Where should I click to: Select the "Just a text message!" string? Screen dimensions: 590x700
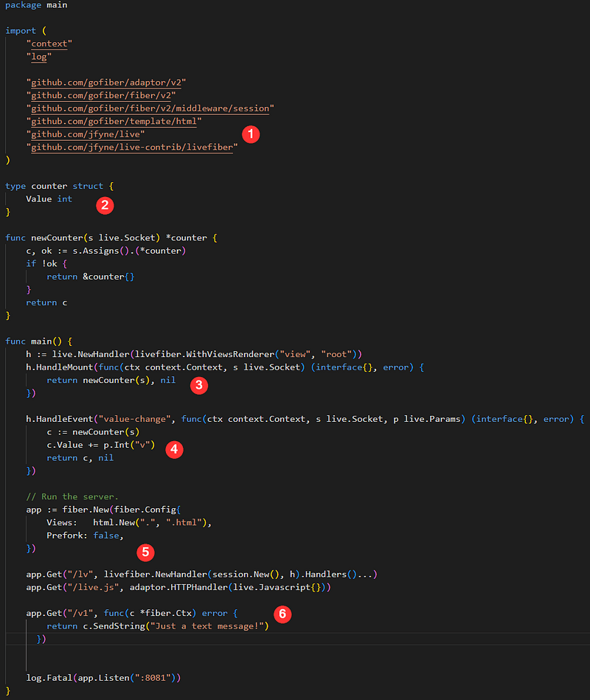[207, 626]
